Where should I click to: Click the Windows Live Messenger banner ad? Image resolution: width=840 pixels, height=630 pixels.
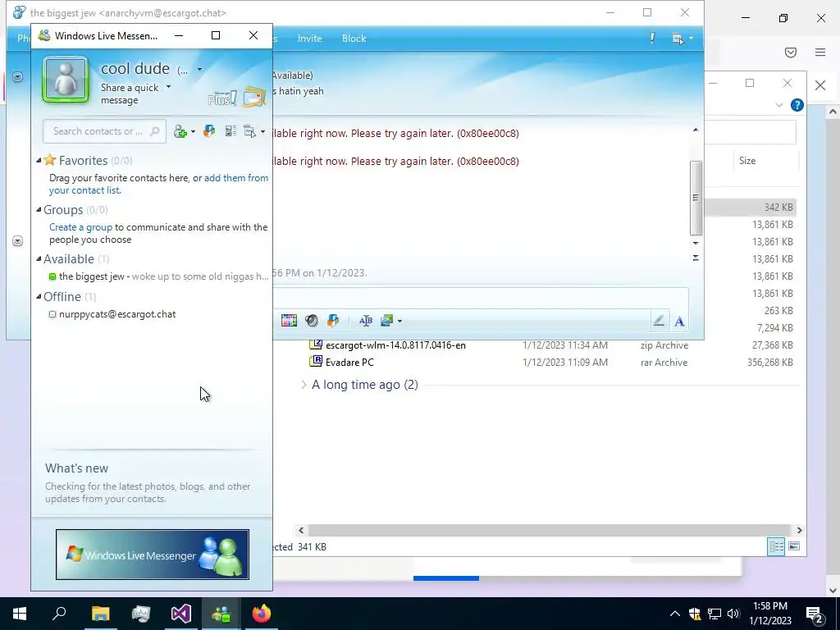pyautogui.click(x=152, y=555)
